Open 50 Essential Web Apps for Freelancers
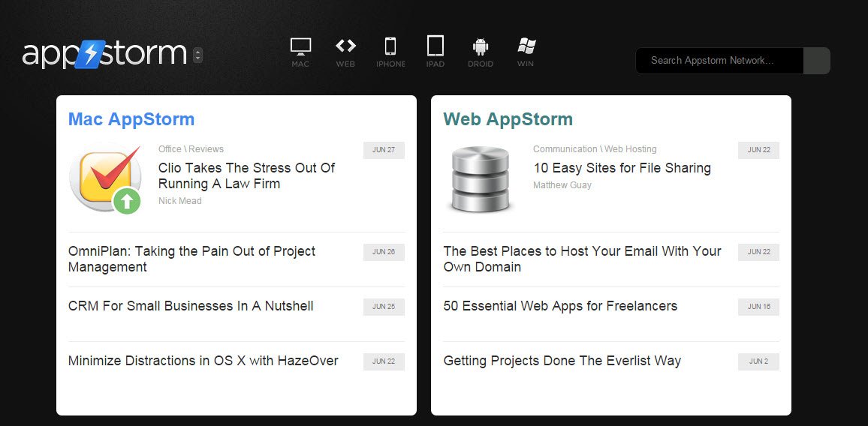868x426 pixels. click(560, 306)
